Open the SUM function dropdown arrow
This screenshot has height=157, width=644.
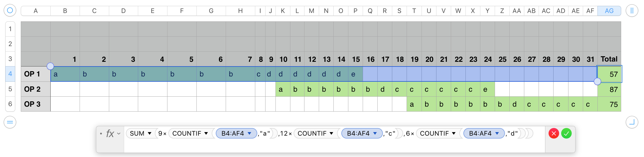[x=150, y=134]
